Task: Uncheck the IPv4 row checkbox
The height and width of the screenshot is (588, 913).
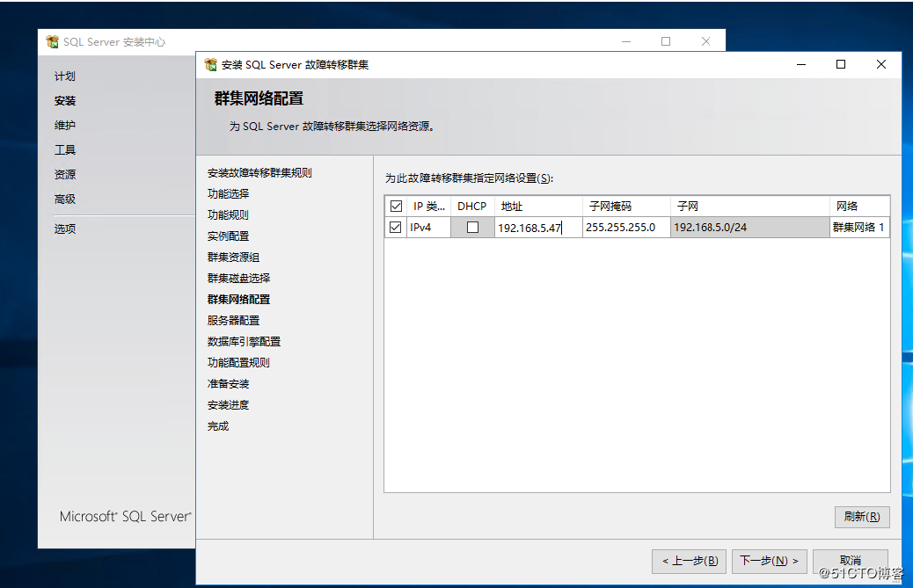Action: pos(395,227)
